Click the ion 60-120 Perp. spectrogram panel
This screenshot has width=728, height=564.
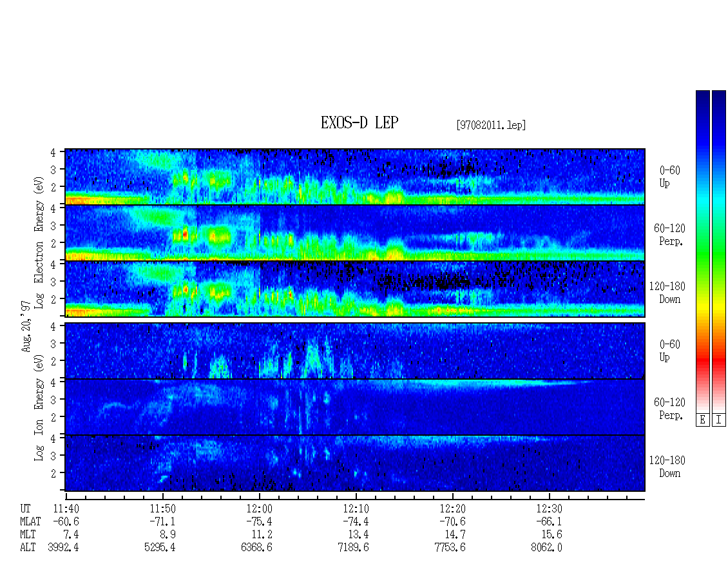pos(355,407)
